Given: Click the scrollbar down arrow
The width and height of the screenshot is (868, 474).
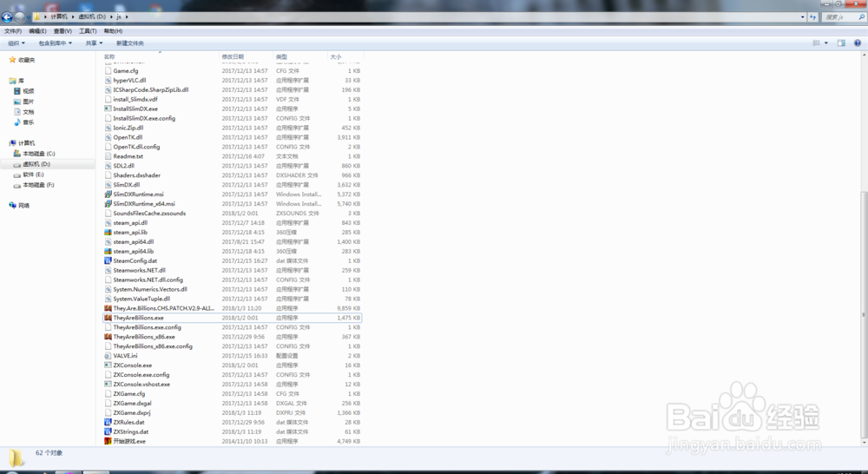Looking at the screenshot, I should tap(865, 443).
